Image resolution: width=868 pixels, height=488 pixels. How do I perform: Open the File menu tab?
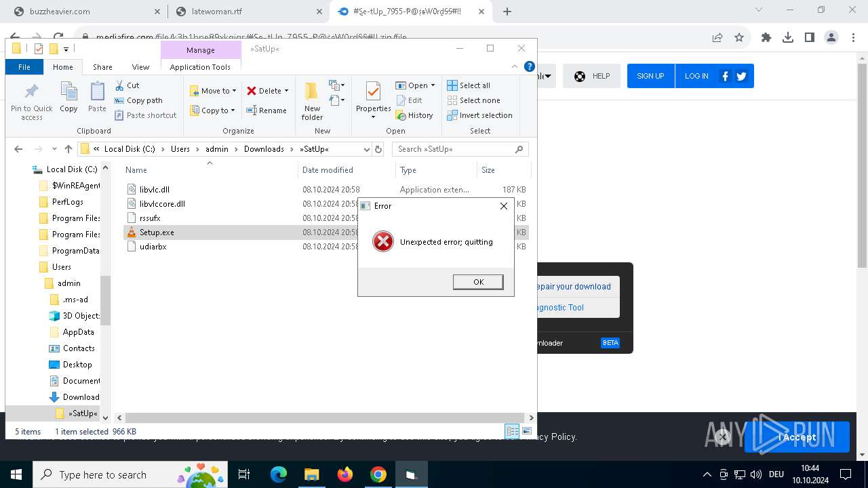(24, 66)
